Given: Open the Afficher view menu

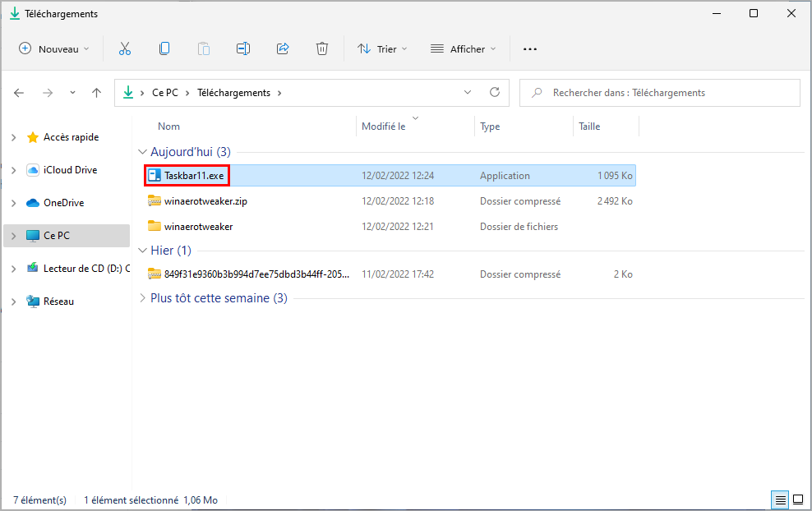Looking at the screenshot, I should click(464, 48).
